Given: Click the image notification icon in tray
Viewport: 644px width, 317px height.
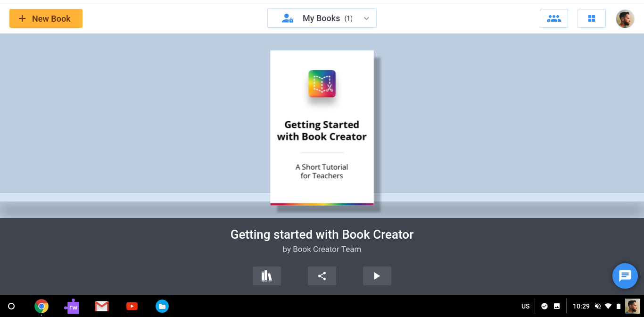Looking at the screenshot, I should click(x=557, y=306).
